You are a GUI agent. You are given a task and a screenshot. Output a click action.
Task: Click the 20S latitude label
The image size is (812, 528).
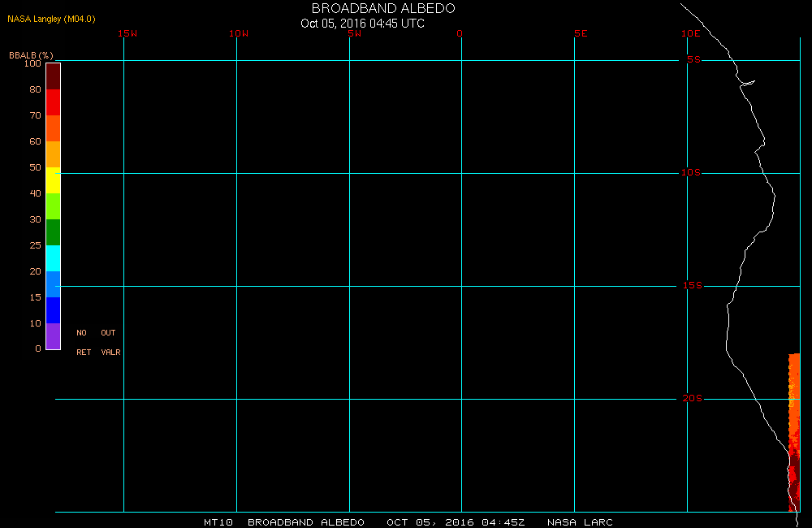tap(693, 399)
